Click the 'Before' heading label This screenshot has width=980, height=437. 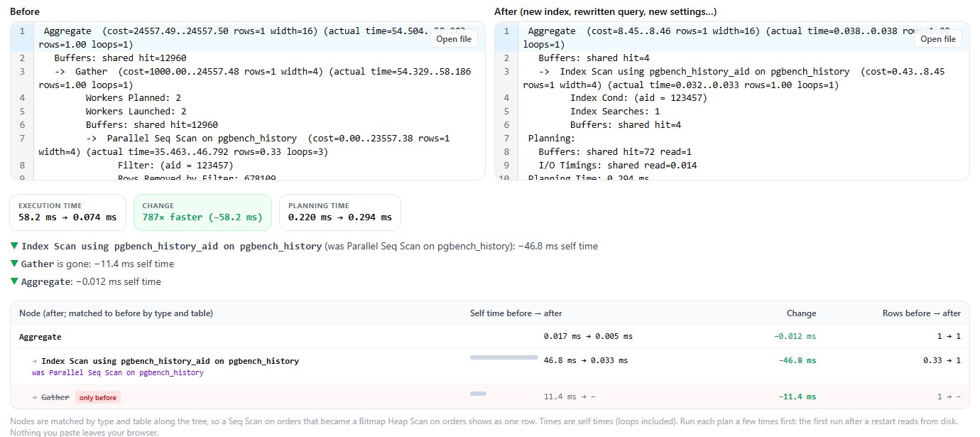[x=25, y=11]
